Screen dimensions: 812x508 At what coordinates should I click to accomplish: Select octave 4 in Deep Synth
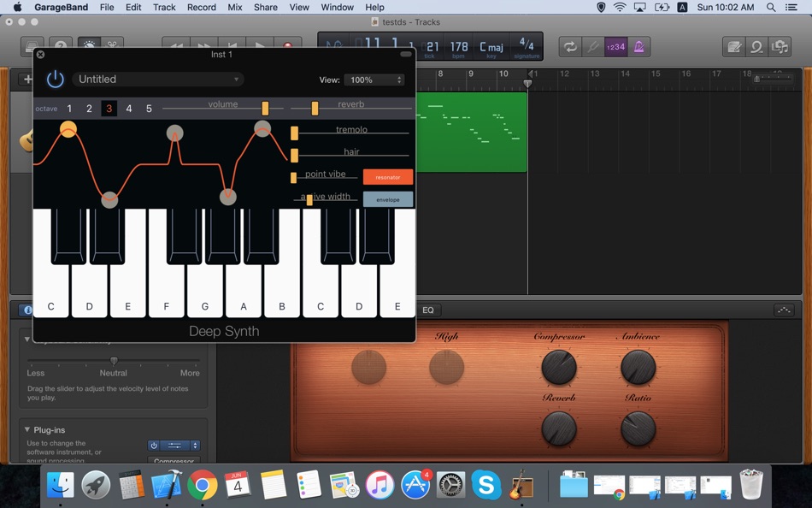[x=128, y=109]
